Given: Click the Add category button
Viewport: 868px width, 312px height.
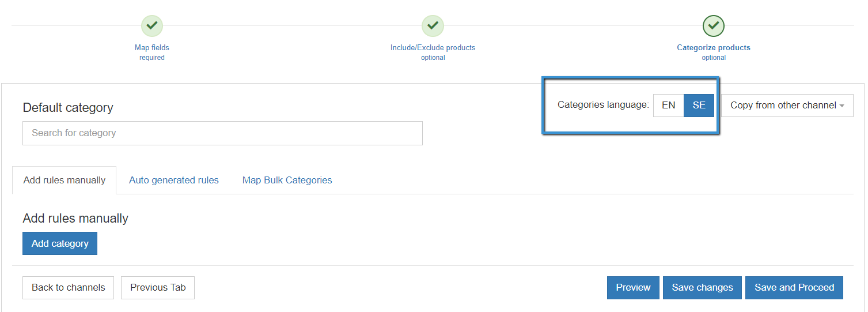Looking at the screenshot, I should pos(60,243).
